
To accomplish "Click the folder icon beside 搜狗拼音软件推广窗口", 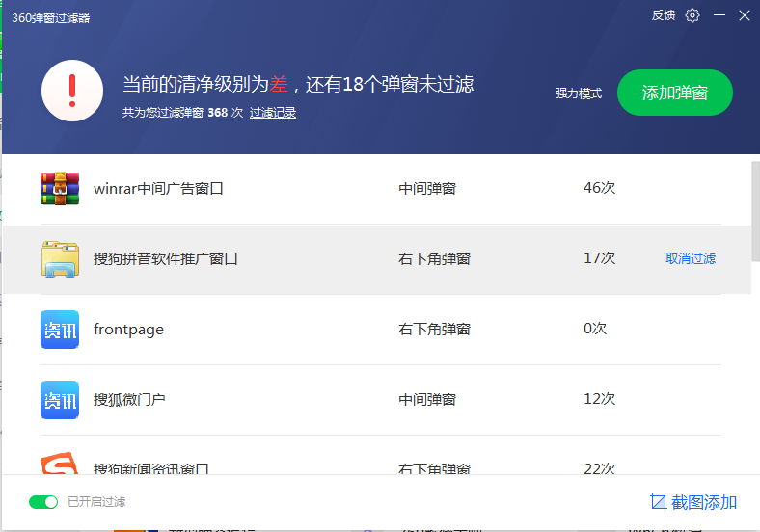I will (x=60, y=258).
